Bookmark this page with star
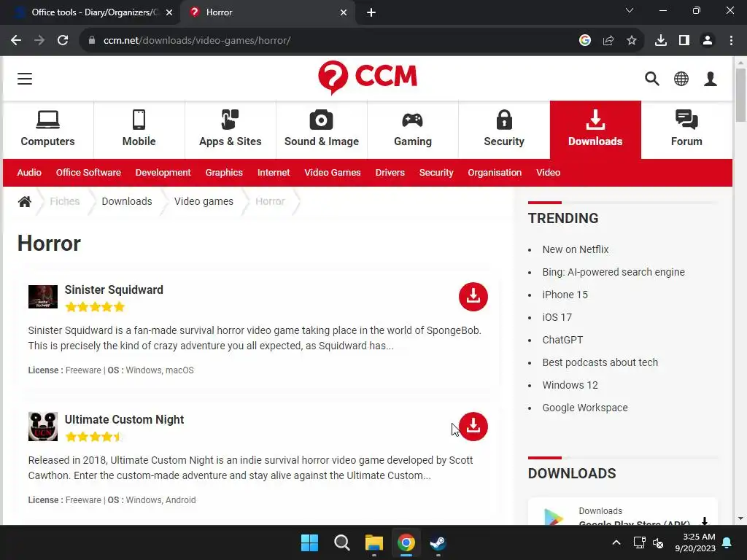747x560 pixels. point(632,41)
